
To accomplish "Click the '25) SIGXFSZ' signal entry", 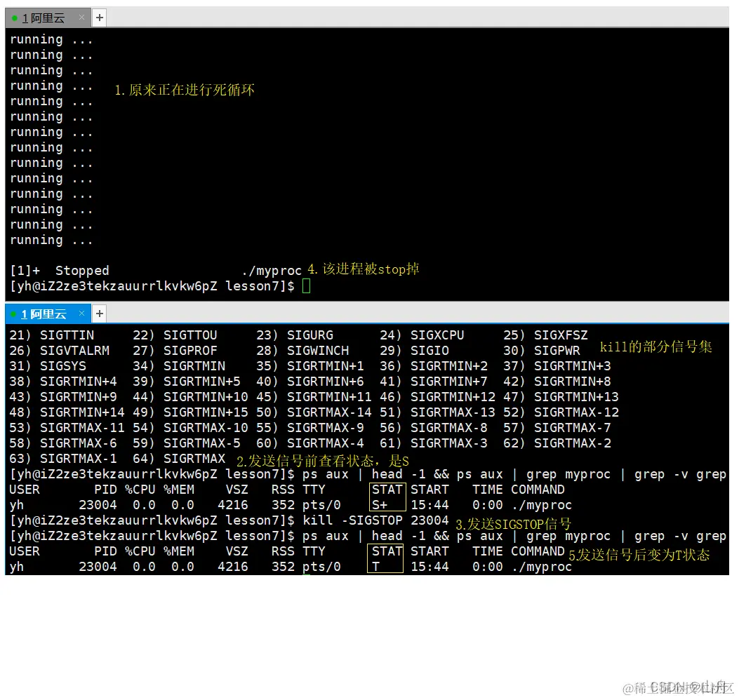I will pos(545,335).
